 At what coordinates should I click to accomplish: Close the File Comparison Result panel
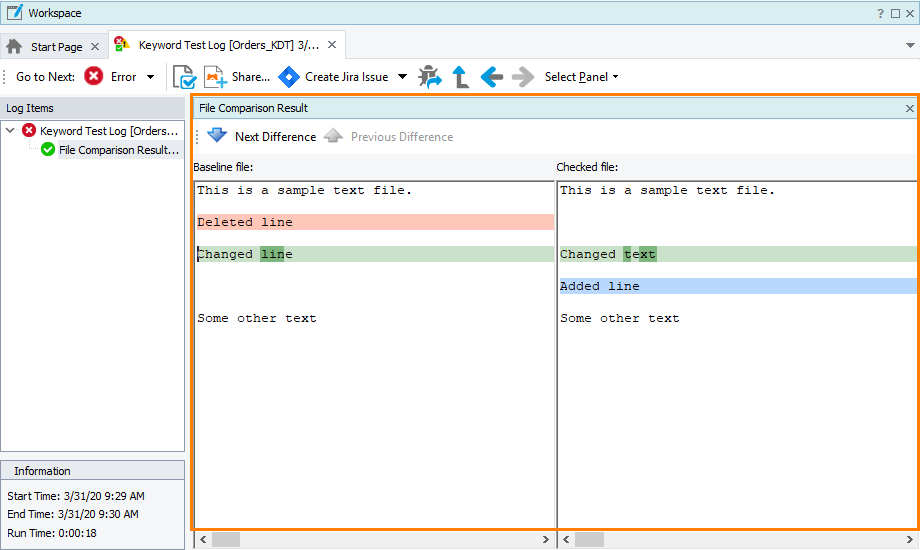click(x=909, y=108)
